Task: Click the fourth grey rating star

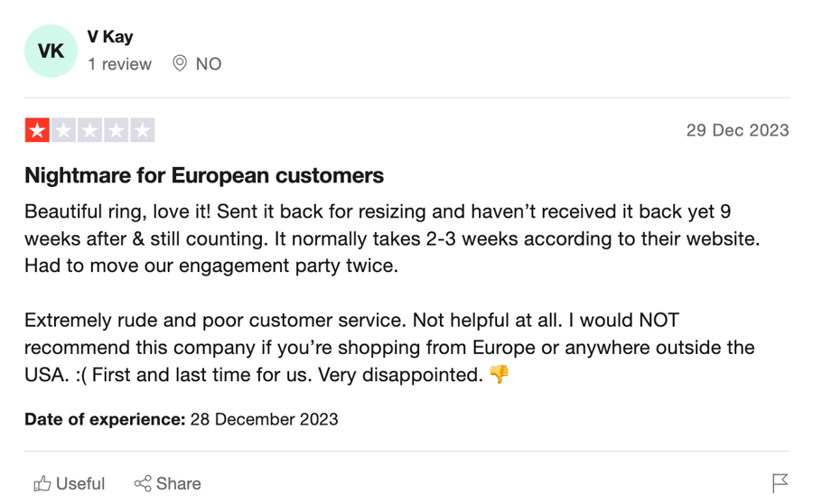Action: pyautogui.click(x=117, y=130)
